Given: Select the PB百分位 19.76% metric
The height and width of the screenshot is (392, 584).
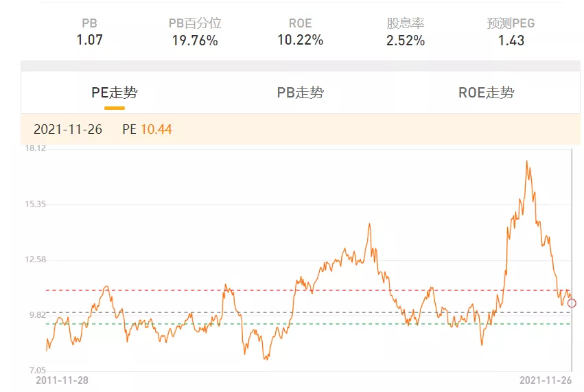Looking at the screenshot, I should pos(195,41).
